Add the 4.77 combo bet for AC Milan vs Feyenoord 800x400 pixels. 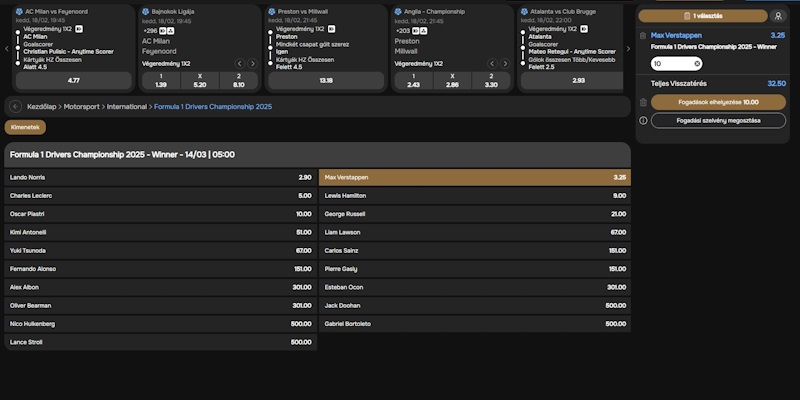(x=73, y=81)
